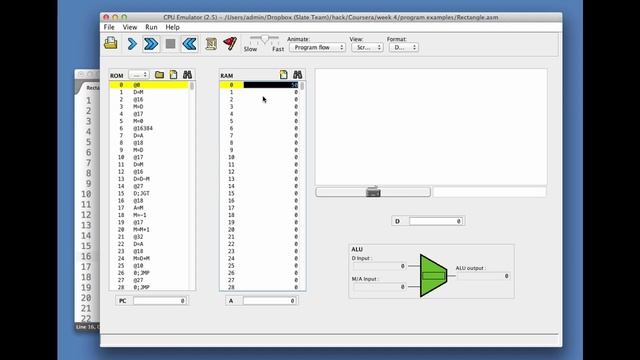Click line 16 in background editor window

(x=86, y=256)
